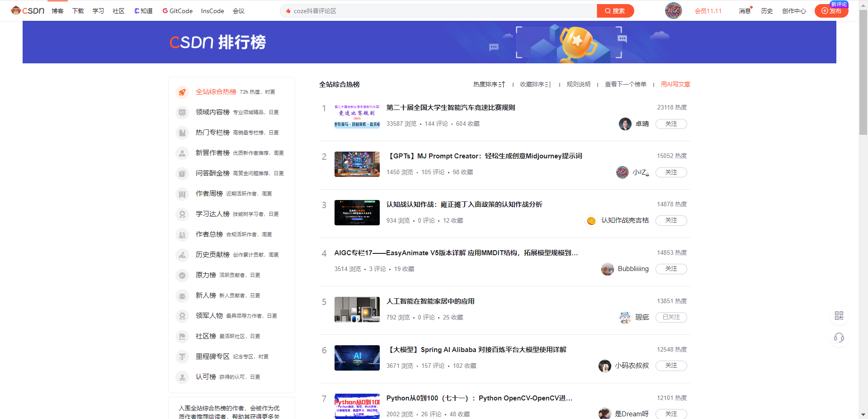Click the icon beside 历史贡献榜
The height and width of the screenshot is (419, 868).
pyautogui.click(x=182, y=255)
